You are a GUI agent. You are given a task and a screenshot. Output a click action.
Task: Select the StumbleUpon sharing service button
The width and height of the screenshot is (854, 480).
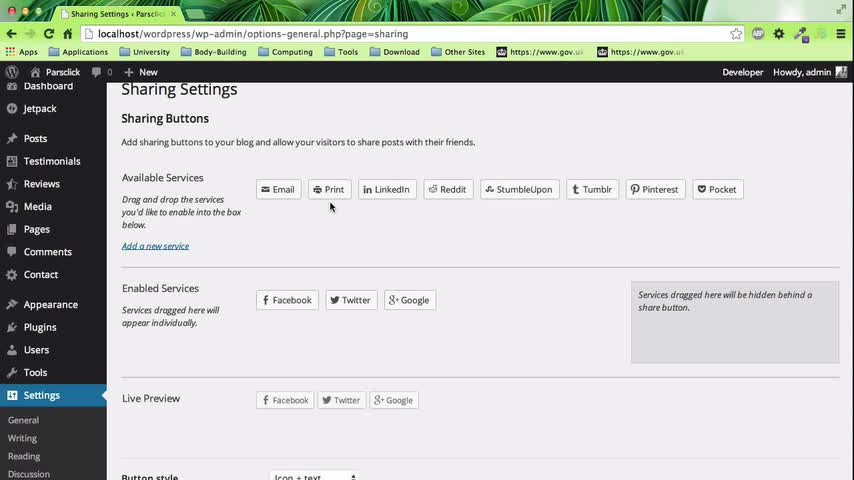pyautogui.click(x=520, y=190)
